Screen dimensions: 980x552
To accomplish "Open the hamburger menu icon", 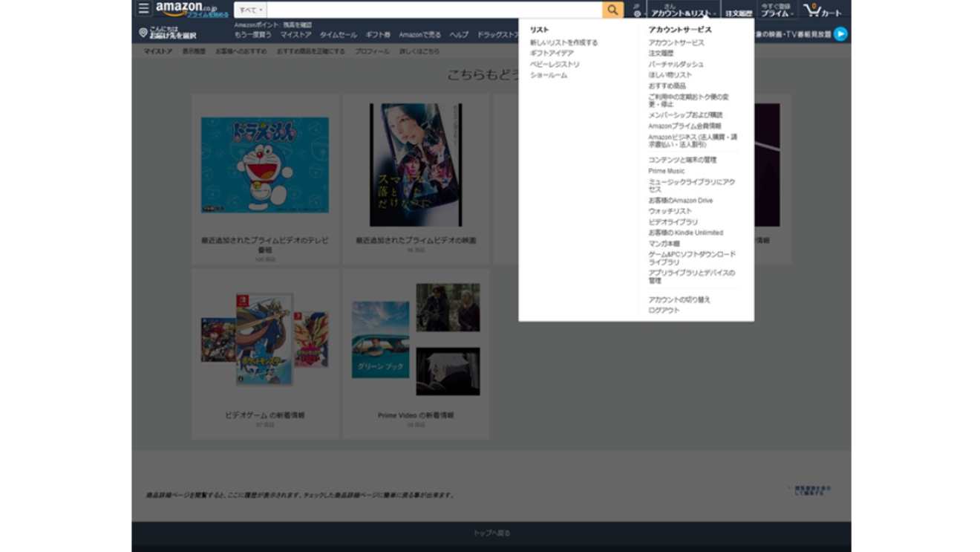I will pyautogui.click(x=143, y=9).
